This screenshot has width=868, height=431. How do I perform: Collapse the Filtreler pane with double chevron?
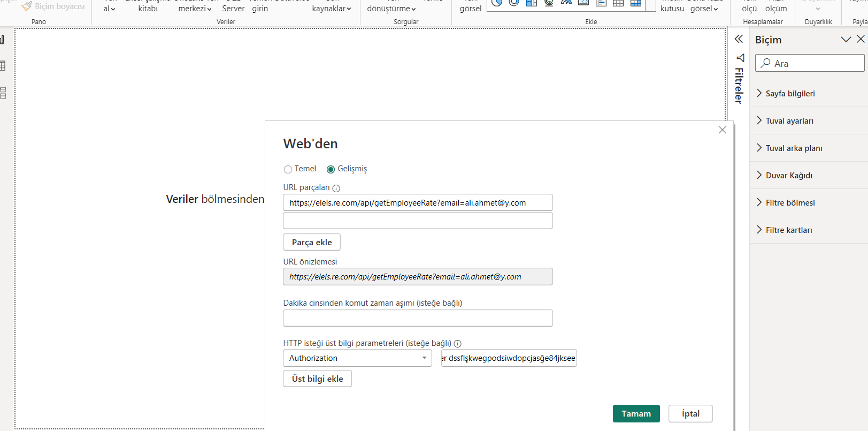point(739,39)
